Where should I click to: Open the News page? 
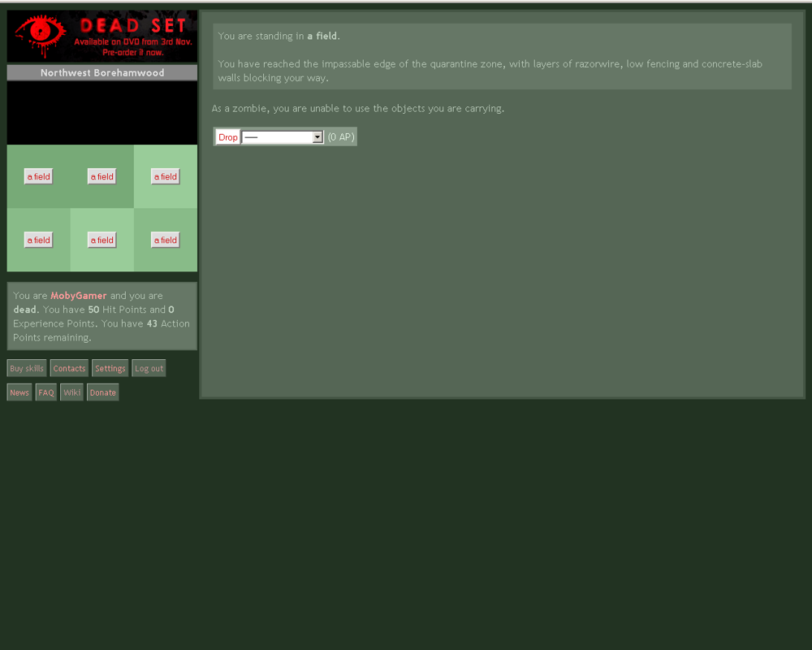click(19, 392)
